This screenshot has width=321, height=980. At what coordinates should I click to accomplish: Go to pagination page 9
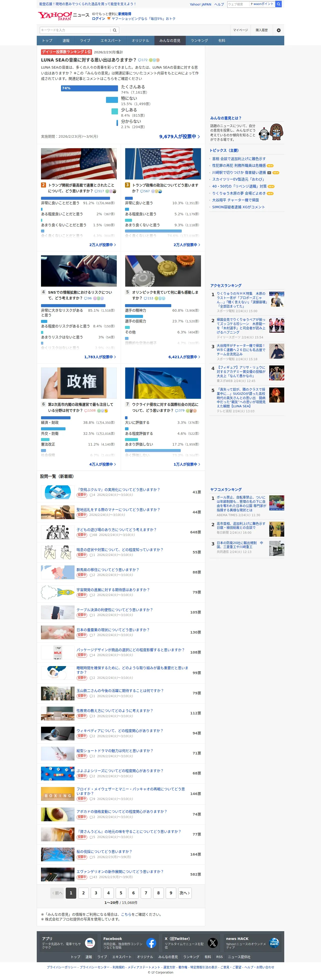tap(171, 893)
